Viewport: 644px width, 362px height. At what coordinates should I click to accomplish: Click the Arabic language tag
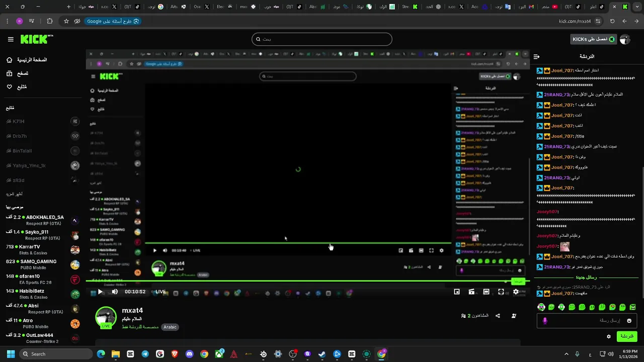[x=170, y=327]
